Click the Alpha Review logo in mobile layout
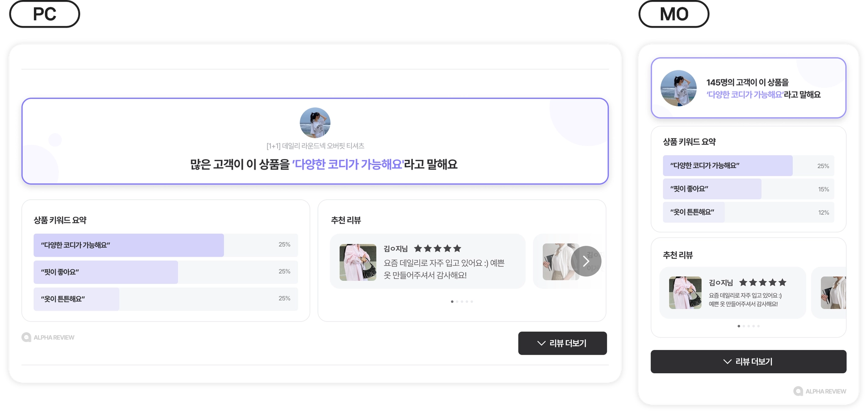Viewport: 868px width, 414px height. (820, 391)
